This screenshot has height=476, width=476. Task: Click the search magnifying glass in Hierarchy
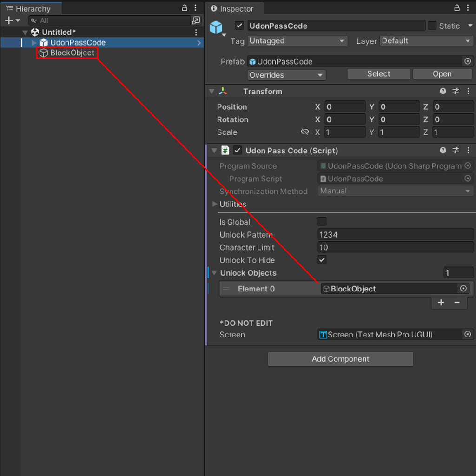click(33, 20)
